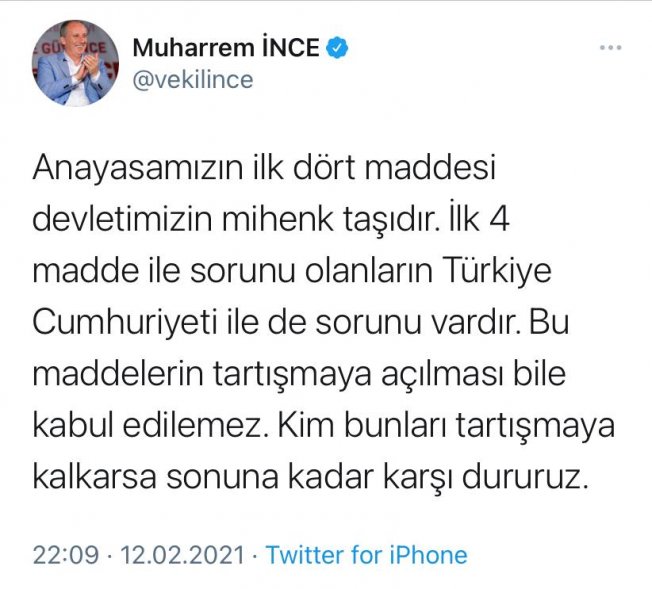The width and height of the screenshot is (652, 589).
Task: Click the word Anayasamızın in the tweet
Action: [138, 168]
